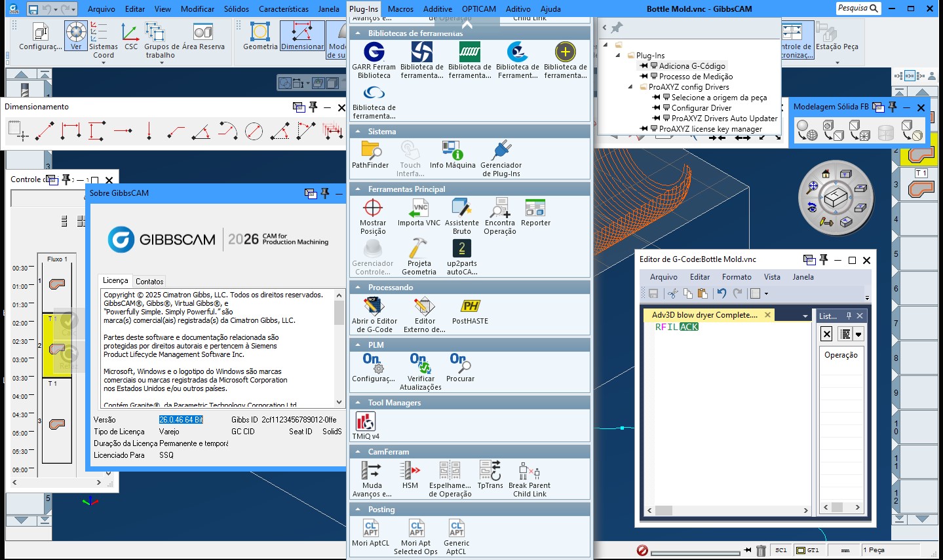Screen dimensions: 943x560
Task: Open Info Máquina
Action: tap(452, 152)
